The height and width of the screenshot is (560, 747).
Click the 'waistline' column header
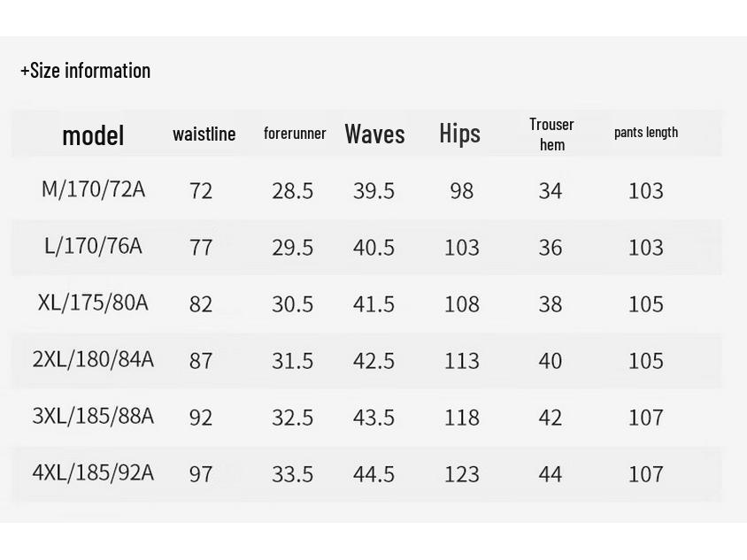point(204,134)
